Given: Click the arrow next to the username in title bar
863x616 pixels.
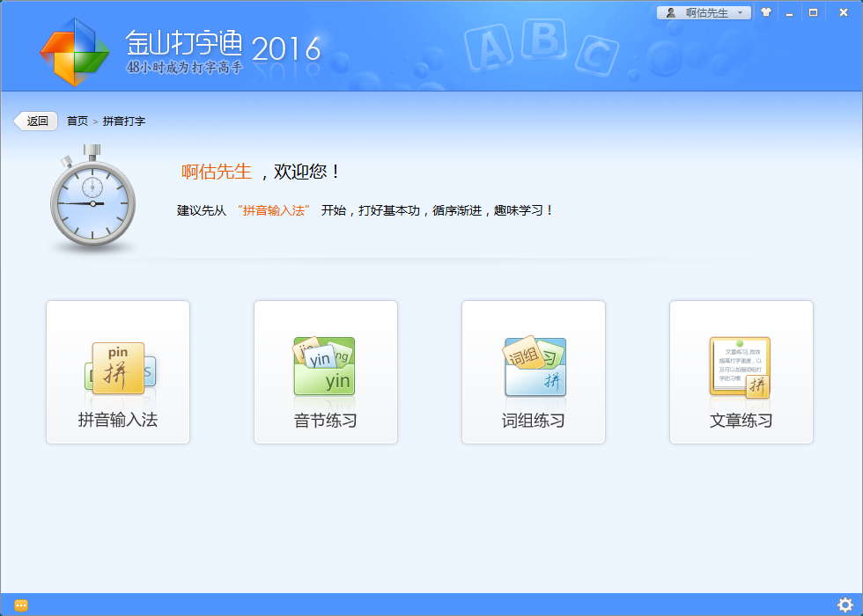Looking at the screenshot, I should pos(741,12).
